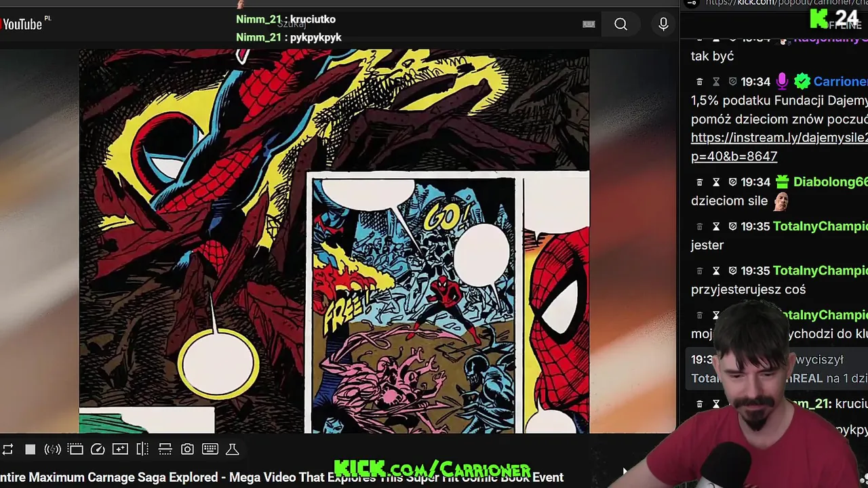
Task: Click the stop square in player toolbar
Action: point(30,449)
